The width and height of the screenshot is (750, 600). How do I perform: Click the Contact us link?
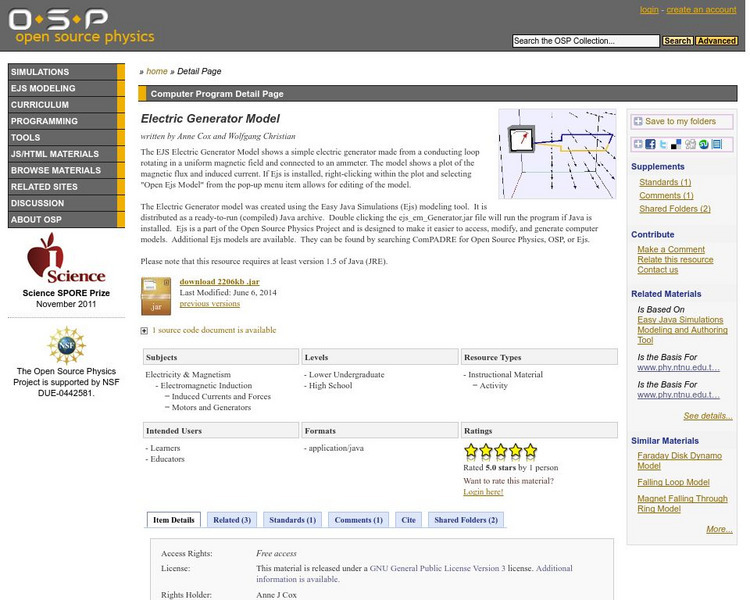(x=657, y=270)
